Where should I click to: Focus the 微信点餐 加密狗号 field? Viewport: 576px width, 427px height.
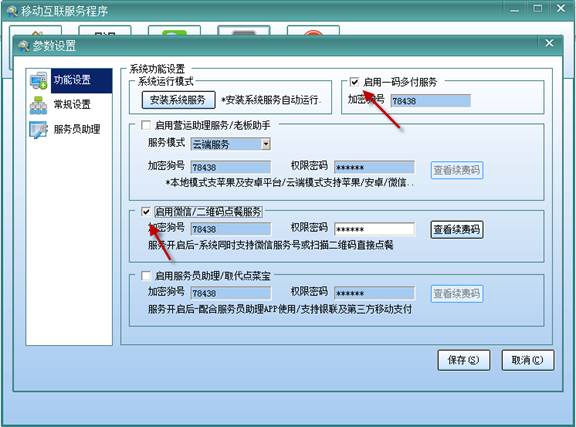coord(231,229)
